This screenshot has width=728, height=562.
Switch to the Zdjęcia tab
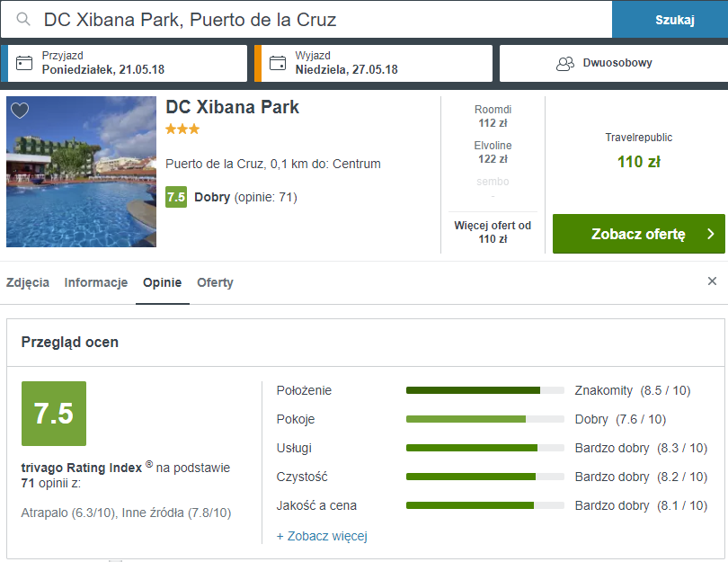[x=28, y=282]
